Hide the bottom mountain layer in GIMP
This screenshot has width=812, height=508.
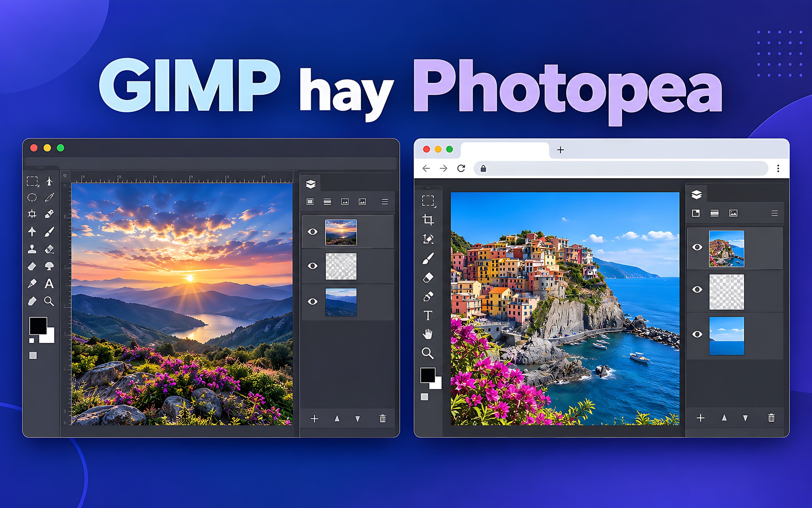click(312, 302)
